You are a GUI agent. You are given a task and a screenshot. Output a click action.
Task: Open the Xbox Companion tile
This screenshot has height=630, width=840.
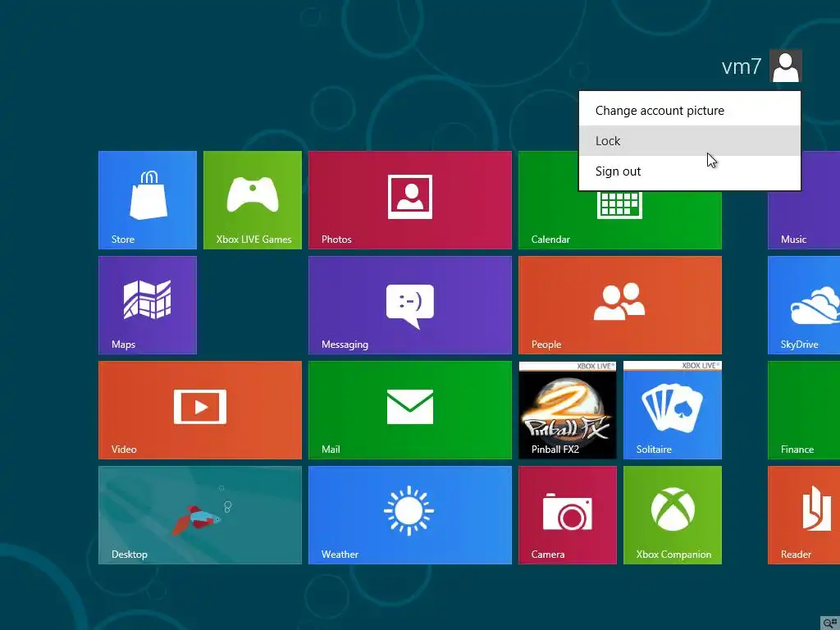click(673, 515)
